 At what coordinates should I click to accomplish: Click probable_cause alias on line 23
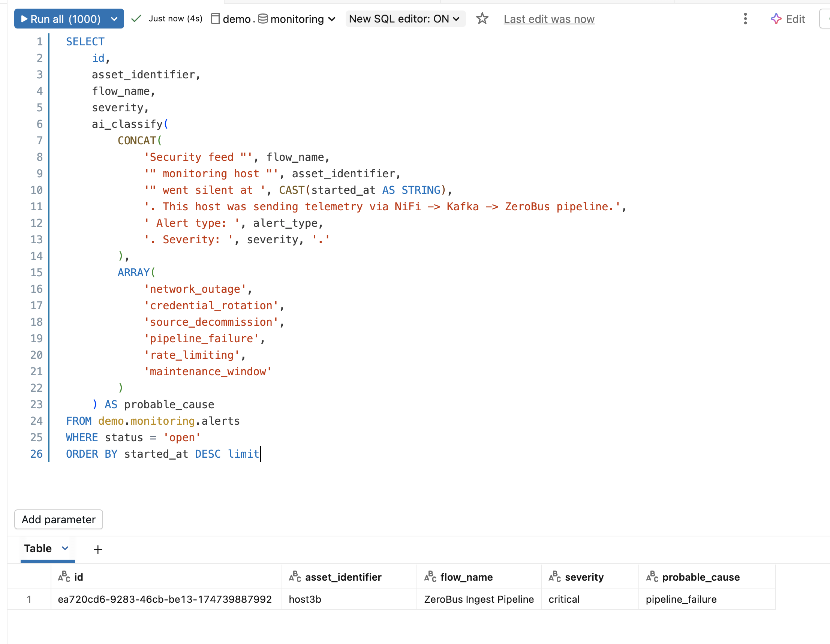pos(169,404)
